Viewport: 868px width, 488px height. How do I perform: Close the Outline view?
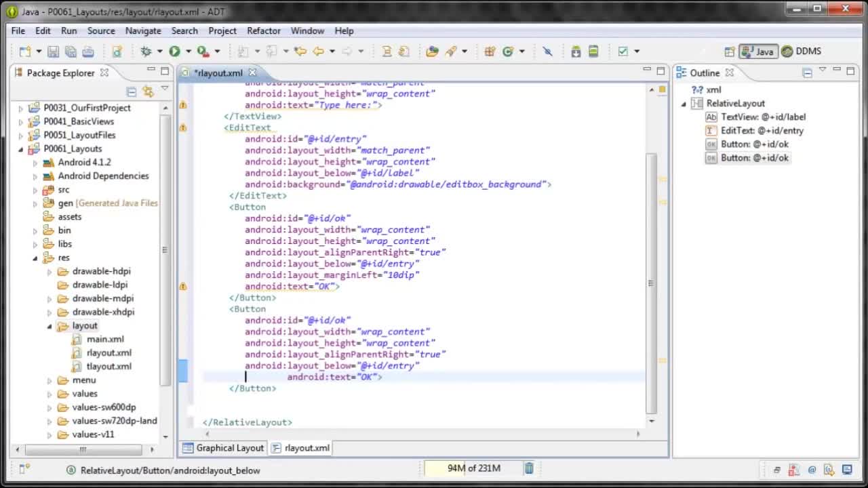coord(730,73)
